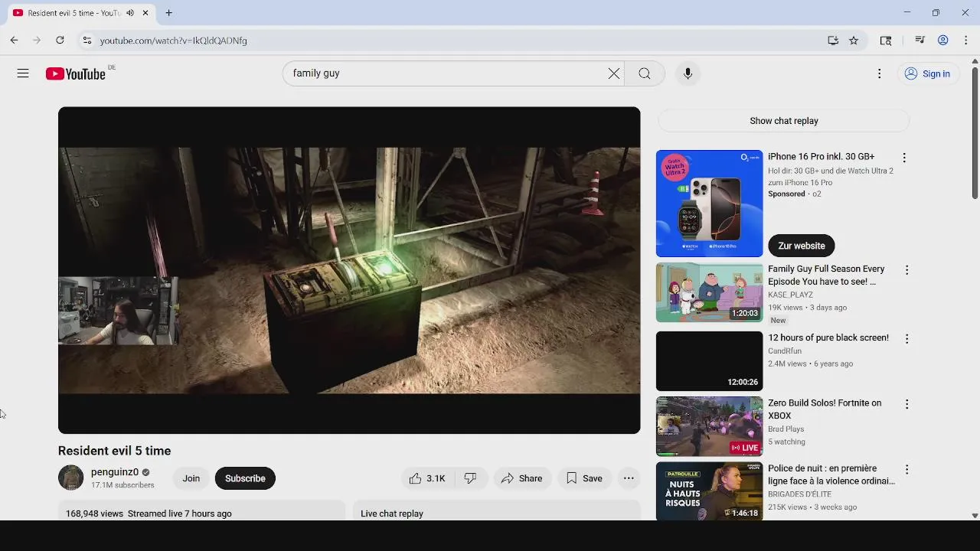Viewport: 980px width, 551px height.
Task: Subscribe to penguinz0 channel
Action: coord(245,478)
